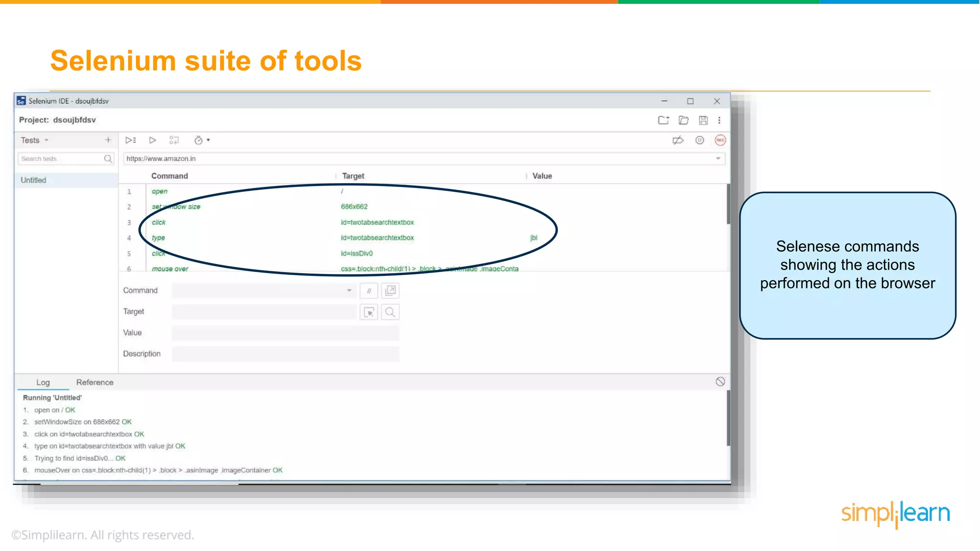
Task: Click the step over command icon
Action: pyautogui.click(x=174, y=140)
